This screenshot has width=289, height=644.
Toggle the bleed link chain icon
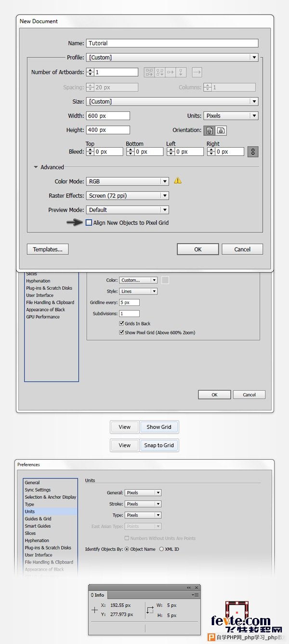[x=253, y=151]
